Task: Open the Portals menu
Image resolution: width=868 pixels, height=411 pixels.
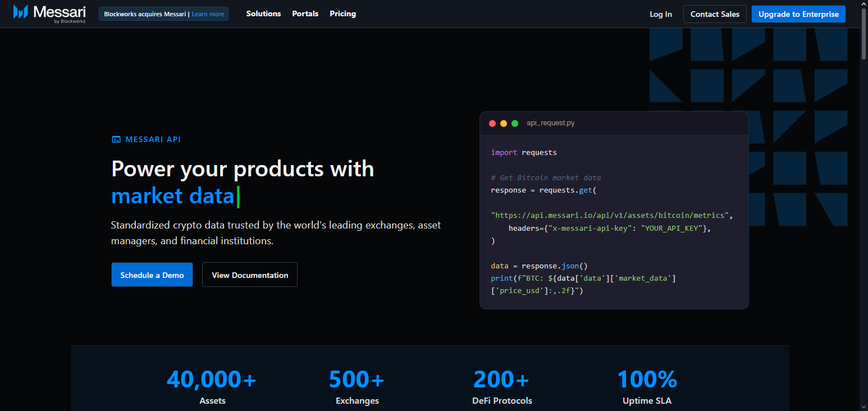Action: 305,13
